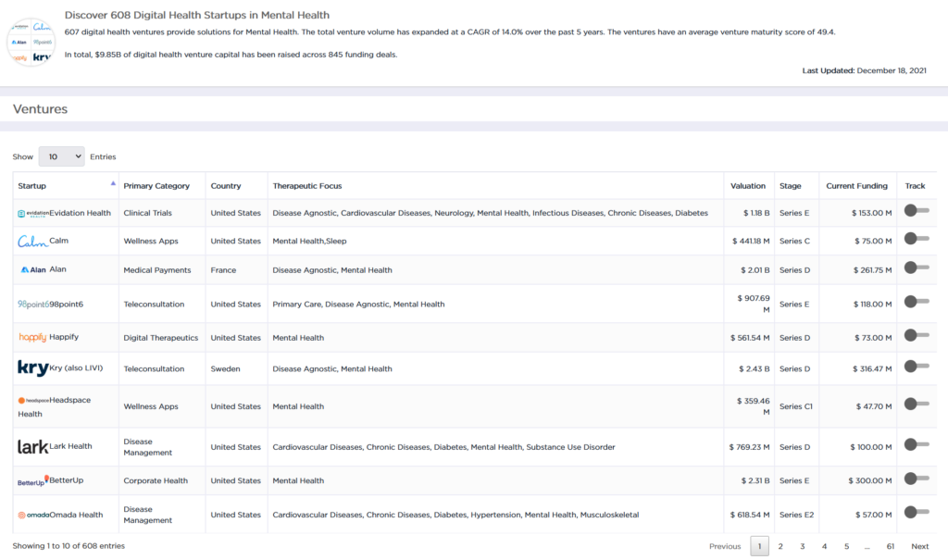Viewport: 948px width, 560px height.
Task: Open the Lark Health startup name
Action: click(70, 446)
